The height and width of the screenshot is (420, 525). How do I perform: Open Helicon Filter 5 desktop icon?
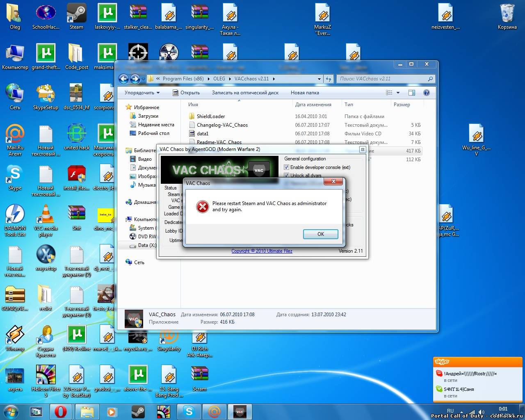click(x=46, y=381)
